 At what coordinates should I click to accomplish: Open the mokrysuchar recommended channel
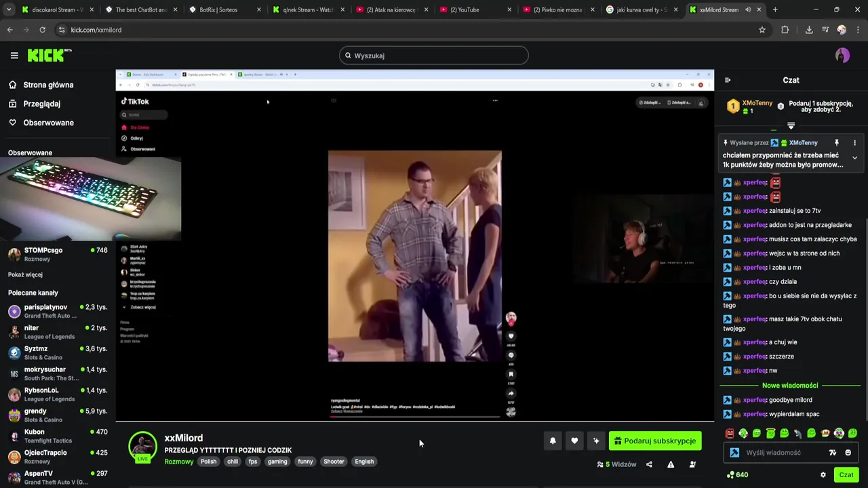pyautogui.click(x=58, y=373)
